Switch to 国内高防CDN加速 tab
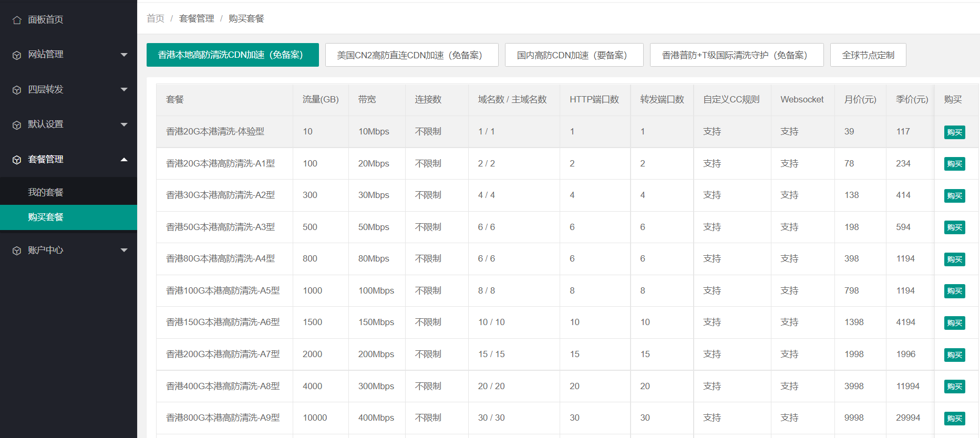The image size is (980, 438). pyautogui.click(x=574, y=55)
